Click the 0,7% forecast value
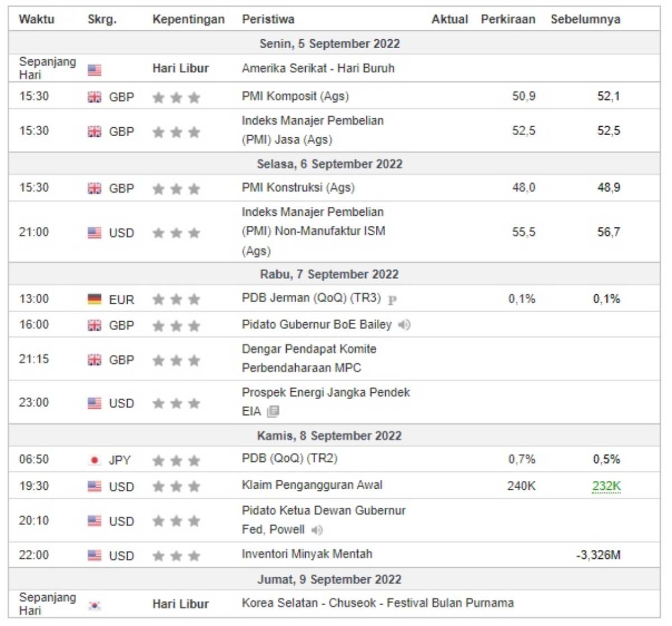Image resolution: width=672 pixels, height=626 pixels. click(522, 460)
